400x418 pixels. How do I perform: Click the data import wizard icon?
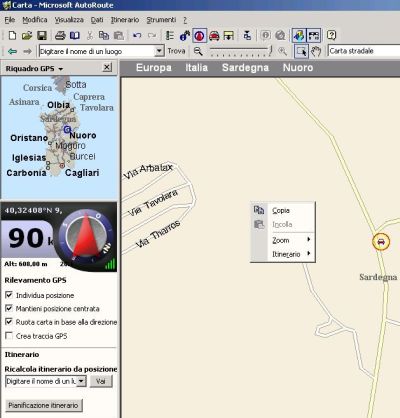tap(247, 35)
